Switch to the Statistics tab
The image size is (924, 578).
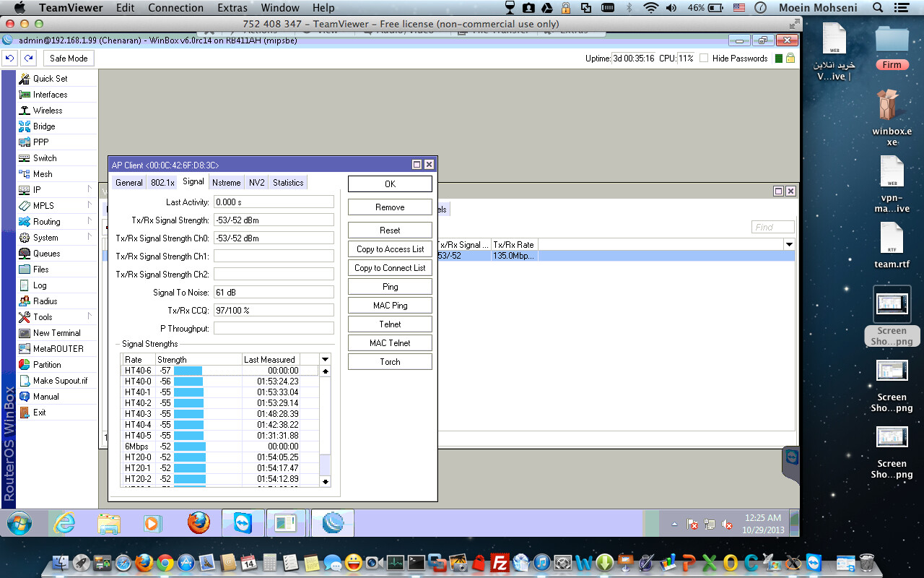tap(287, 182)
